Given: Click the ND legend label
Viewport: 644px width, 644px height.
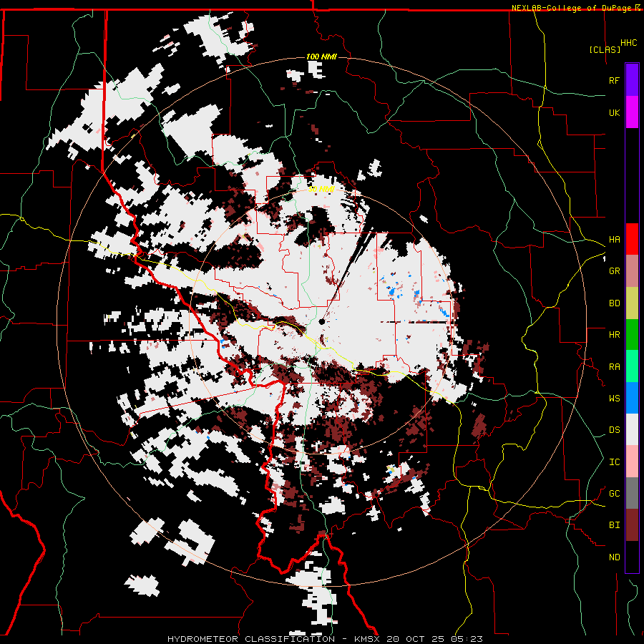Looking at the screenshot, I should click(x=614, y=557).
